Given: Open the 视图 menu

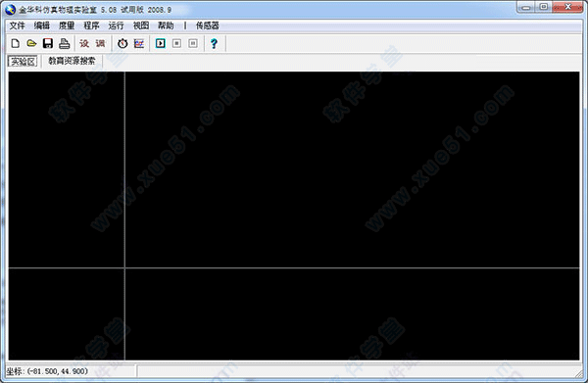Looking at the screenshot, I should [x=141, y=25].
